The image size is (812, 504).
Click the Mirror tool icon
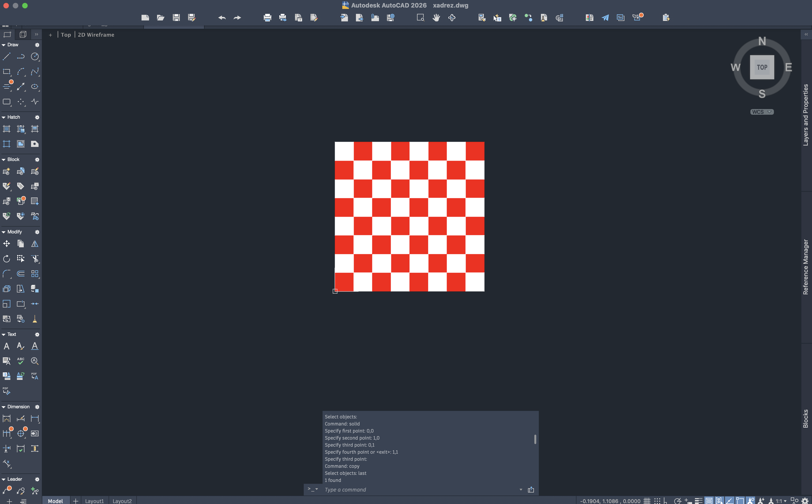(35, 244)
